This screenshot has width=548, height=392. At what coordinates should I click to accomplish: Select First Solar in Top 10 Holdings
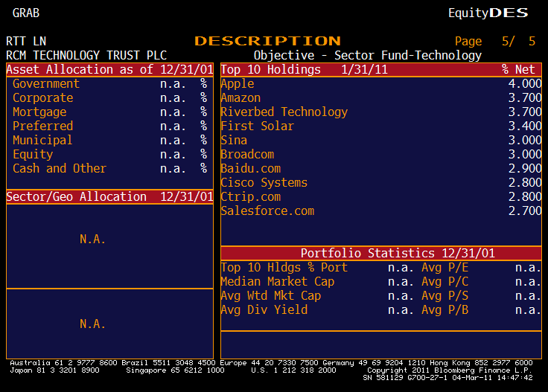coord(257,126)
